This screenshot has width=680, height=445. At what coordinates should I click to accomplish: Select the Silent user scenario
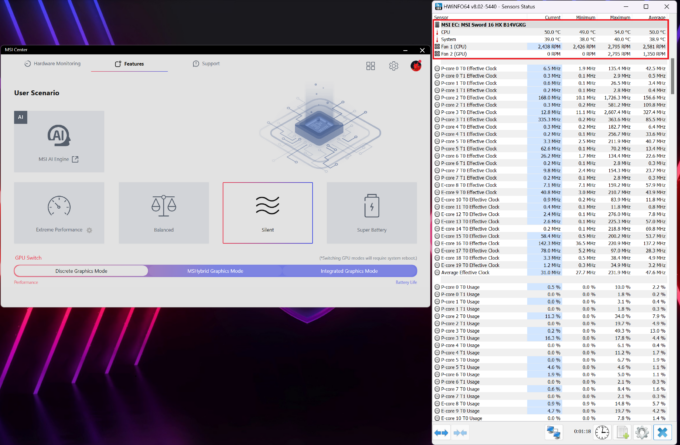click(x=268, y=213)
